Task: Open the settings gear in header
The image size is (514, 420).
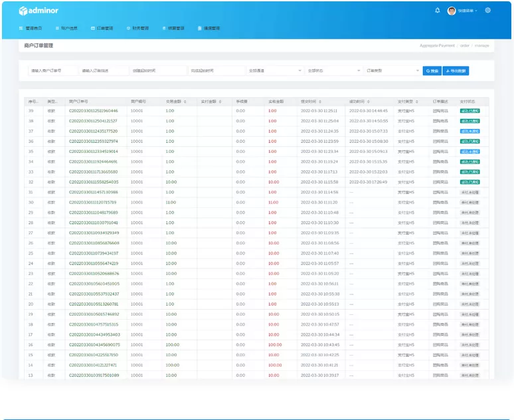Action: [488, 11]
